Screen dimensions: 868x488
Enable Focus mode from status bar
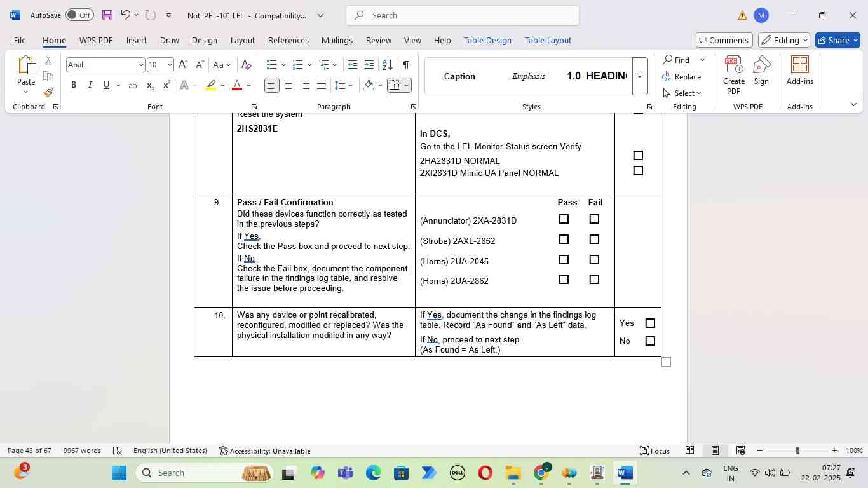point(655,451)
